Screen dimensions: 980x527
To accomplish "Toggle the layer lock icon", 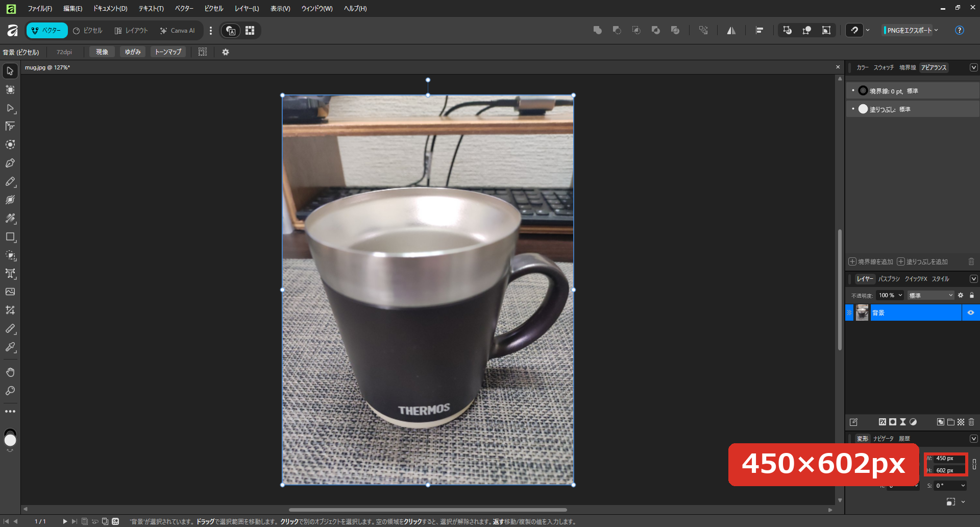I will pos(972,295).
